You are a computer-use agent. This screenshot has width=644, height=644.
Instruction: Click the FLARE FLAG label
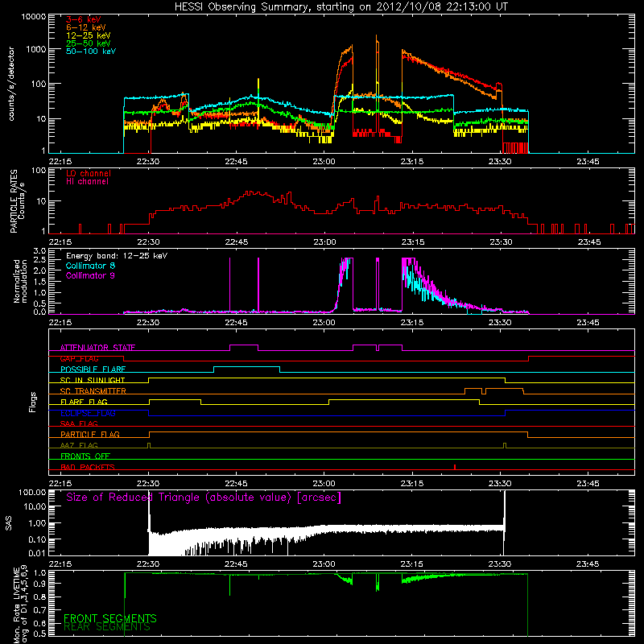tap(84, 402)
